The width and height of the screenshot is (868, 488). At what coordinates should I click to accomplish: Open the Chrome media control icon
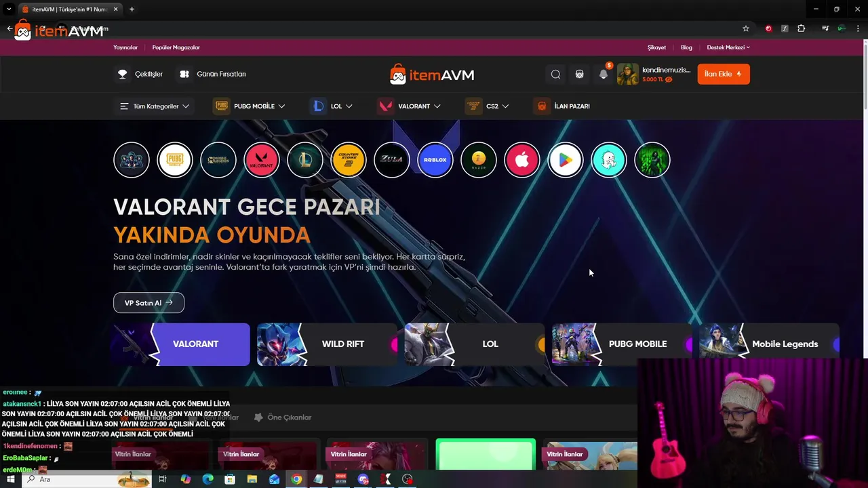825,28
